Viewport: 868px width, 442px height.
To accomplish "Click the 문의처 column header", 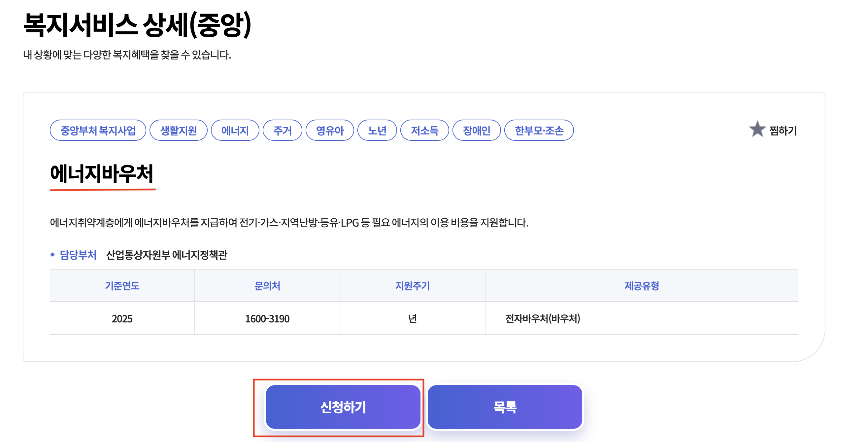I will pos(267,286).
